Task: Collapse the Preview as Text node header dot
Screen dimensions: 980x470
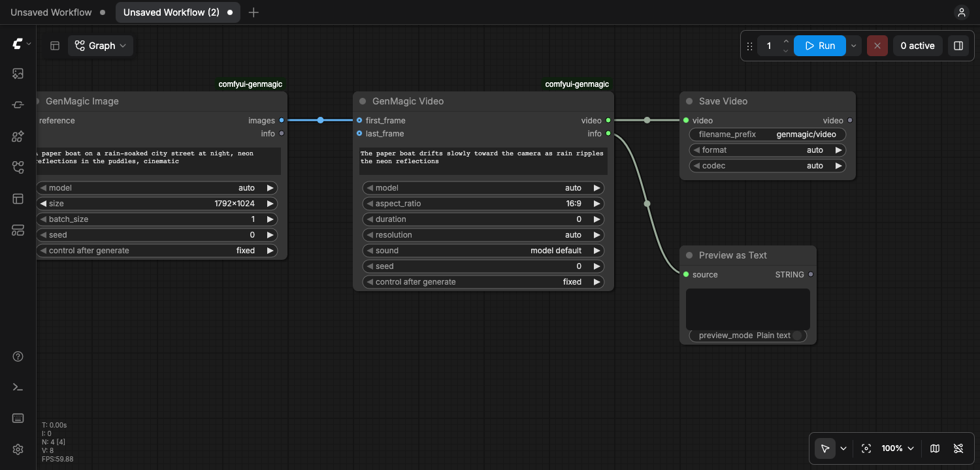Action: pos(689,255)
